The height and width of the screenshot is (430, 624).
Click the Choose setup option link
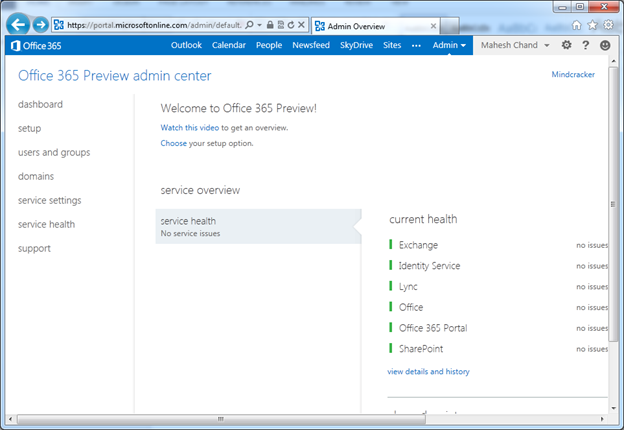(x=174, y=143)
